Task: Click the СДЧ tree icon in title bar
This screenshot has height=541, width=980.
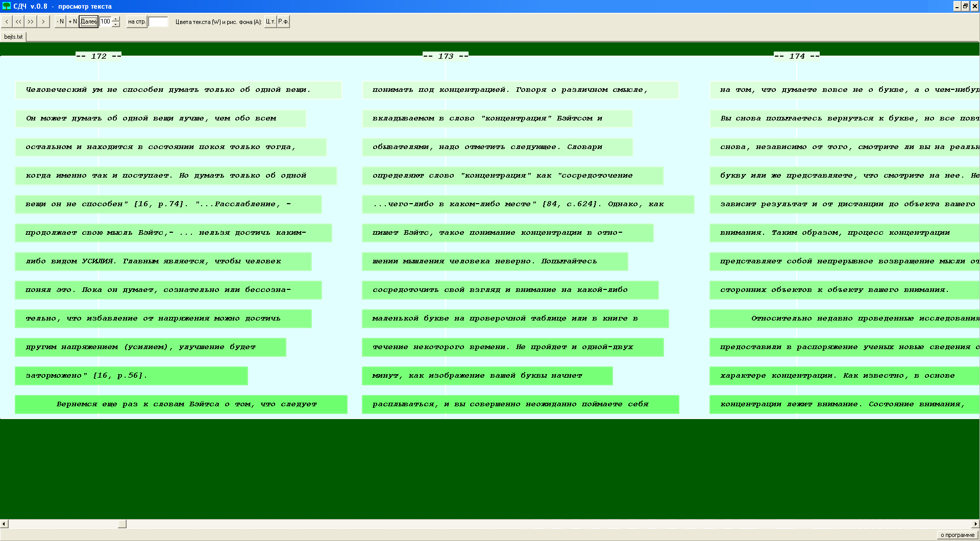Action: pos(7,6)
